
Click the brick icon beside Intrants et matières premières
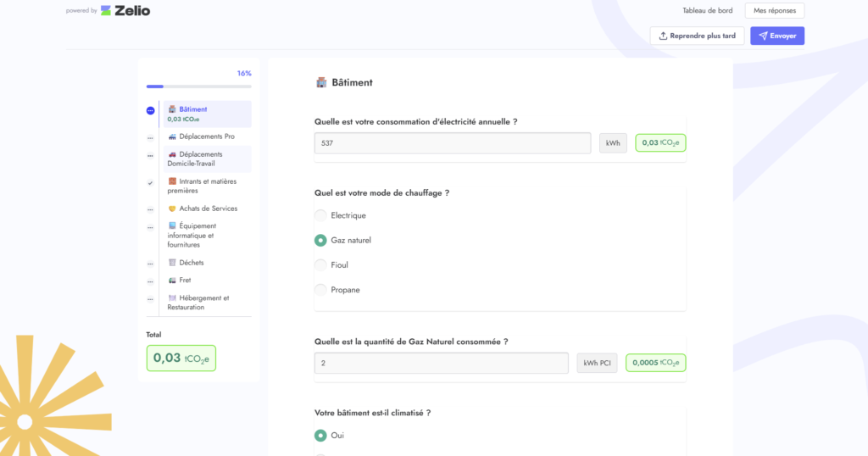172,181
